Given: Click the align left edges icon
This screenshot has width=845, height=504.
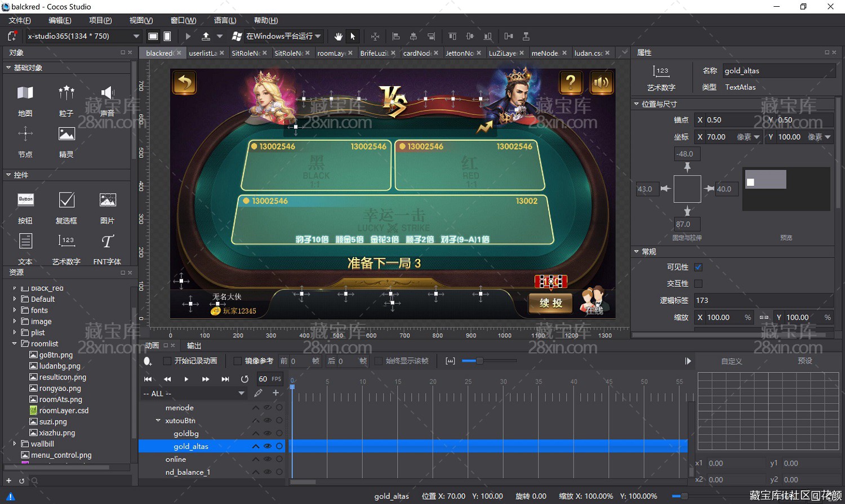Looking at the screenshot, I should 396,36.
